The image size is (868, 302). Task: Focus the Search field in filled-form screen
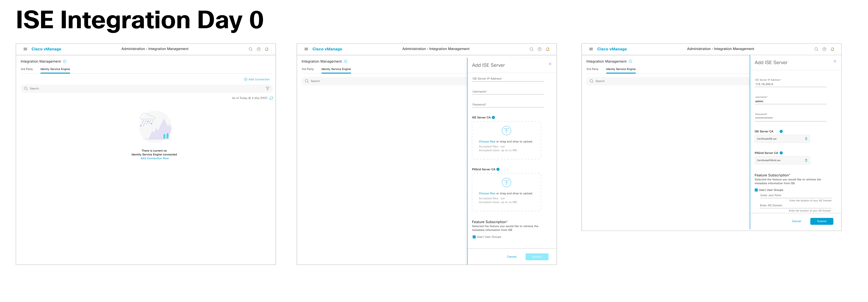pyautogui.click(x=668, y=81)
